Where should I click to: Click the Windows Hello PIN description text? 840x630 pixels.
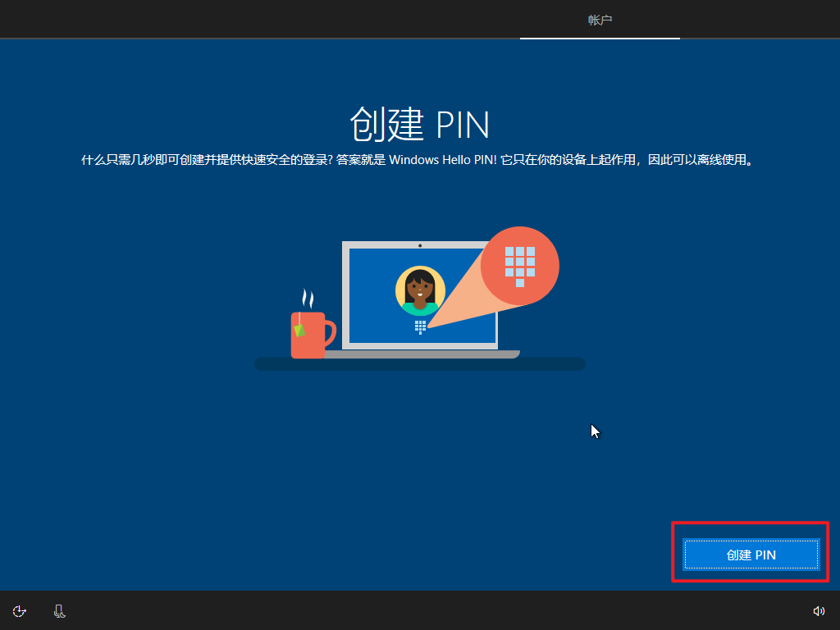tap(419, 160)
